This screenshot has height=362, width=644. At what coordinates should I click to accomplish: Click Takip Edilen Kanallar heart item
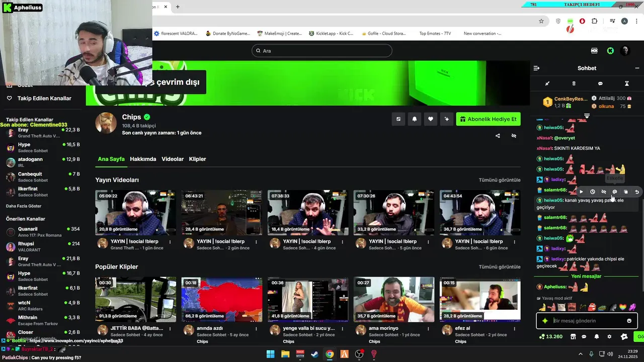(x=39, y=99)
